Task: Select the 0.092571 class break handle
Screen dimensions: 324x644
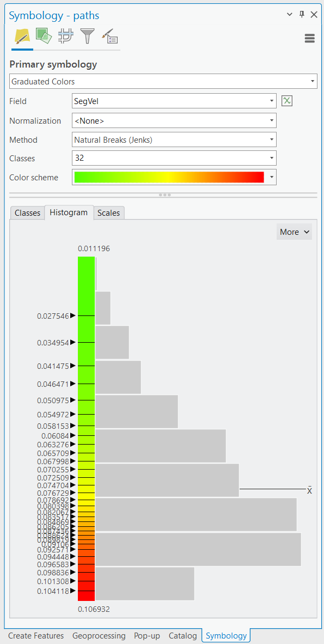Action: coord(73,549)
